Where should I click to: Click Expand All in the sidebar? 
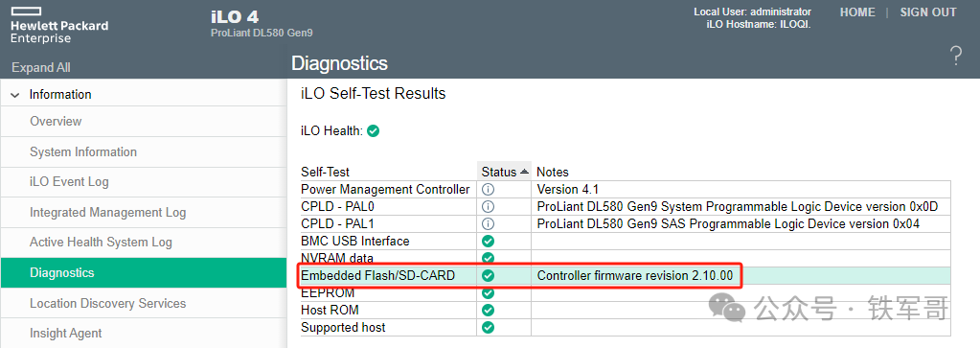tap(41, 68)
